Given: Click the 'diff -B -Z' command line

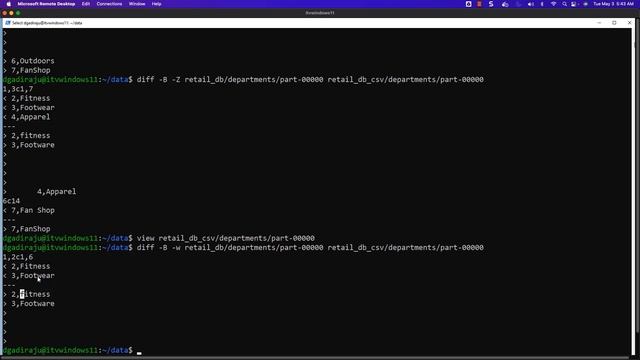Looking at the screenshot, I should 310,80.
